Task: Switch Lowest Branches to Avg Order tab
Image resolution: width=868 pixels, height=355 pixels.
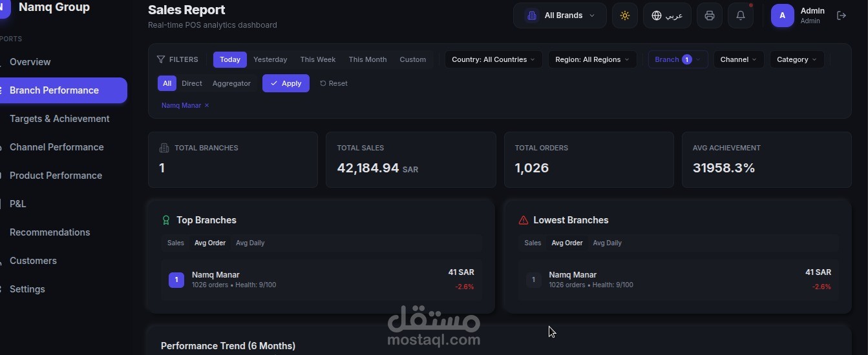Action: point(567,243)
